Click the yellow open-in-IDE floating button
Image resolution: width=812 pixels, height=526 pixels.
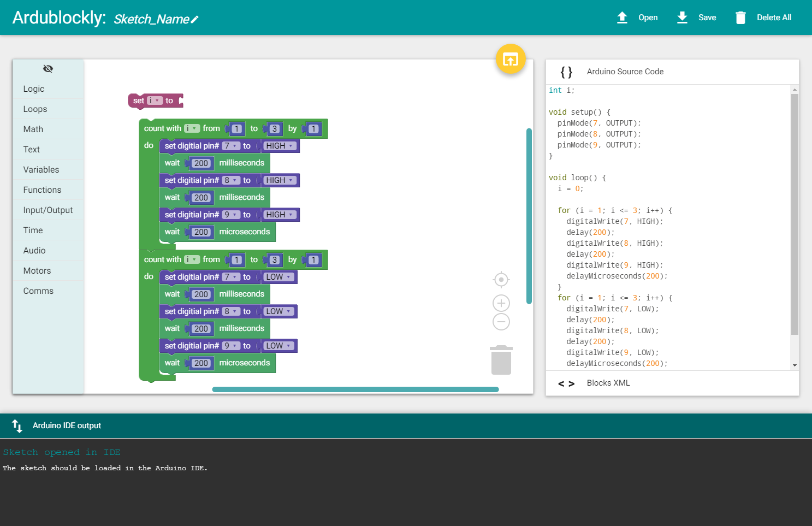click(511, 59)
